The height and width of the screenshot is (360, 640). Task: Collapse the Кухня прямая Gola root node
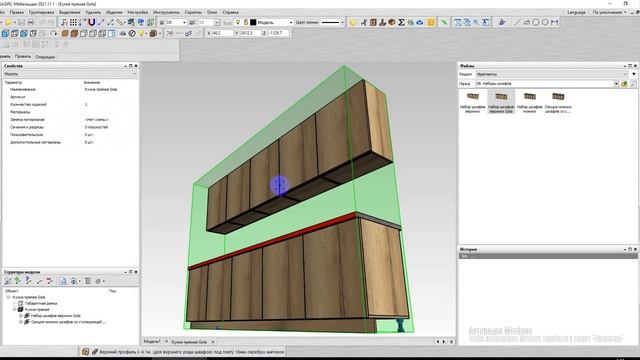click(9, 297)
